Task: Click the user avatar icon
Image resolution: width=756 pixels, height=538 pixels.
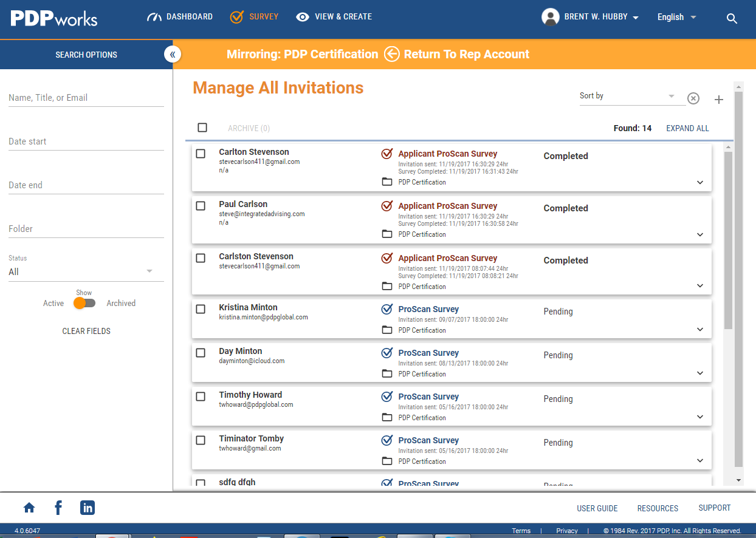Action: tap(551, 17)
